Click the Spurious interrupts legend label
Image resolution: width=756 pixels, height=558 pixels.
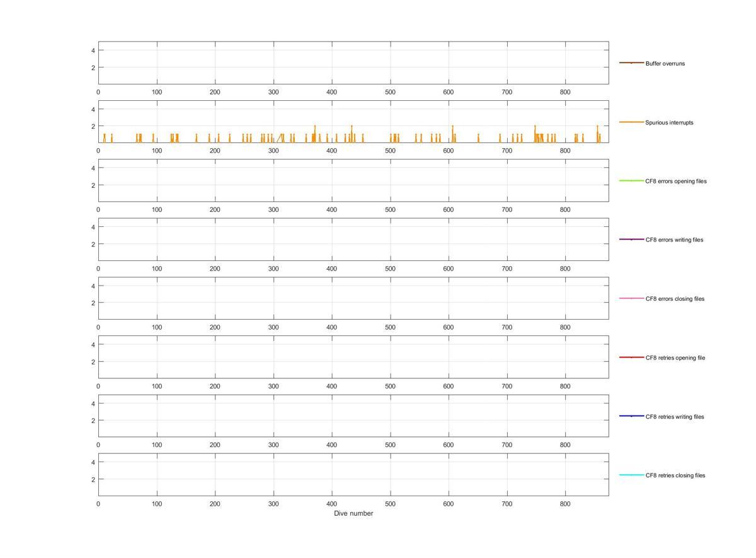(x=669, y=122)
